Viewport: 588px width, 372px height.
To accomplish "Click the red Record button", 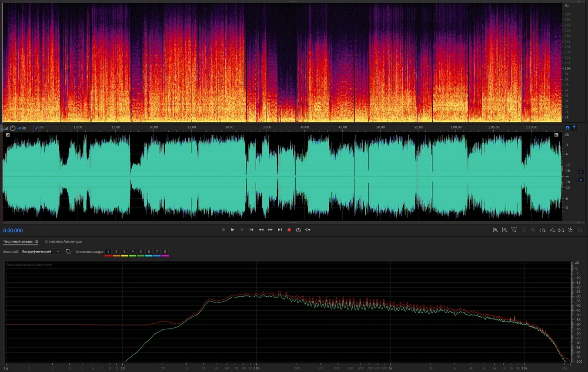I will point(289,230).
